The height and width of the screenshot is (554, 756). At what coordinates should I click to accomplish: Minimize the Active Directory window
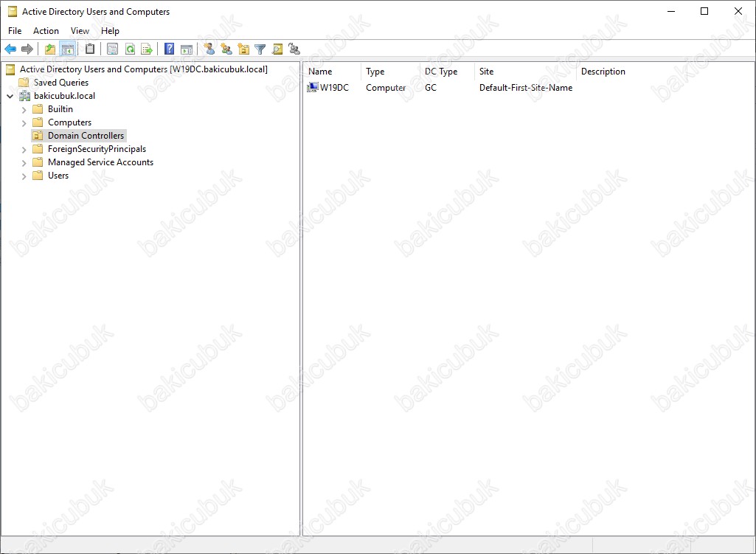[x=671, y=11]
